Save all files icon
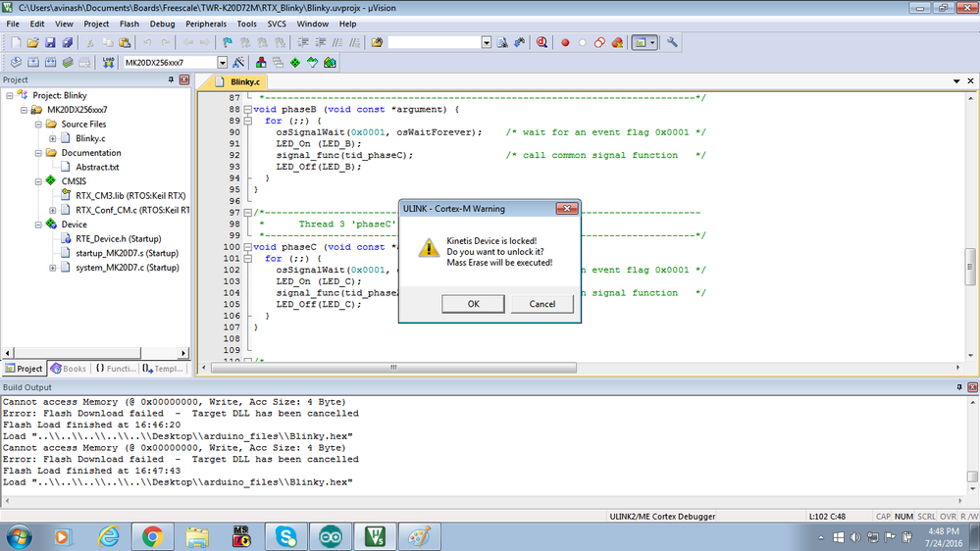 point(67,42)
